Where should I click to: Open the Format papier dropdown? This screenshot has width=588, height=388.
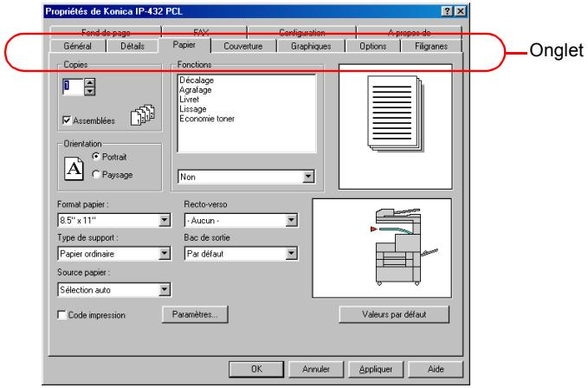pyautogui.click(x=165, y=220)
